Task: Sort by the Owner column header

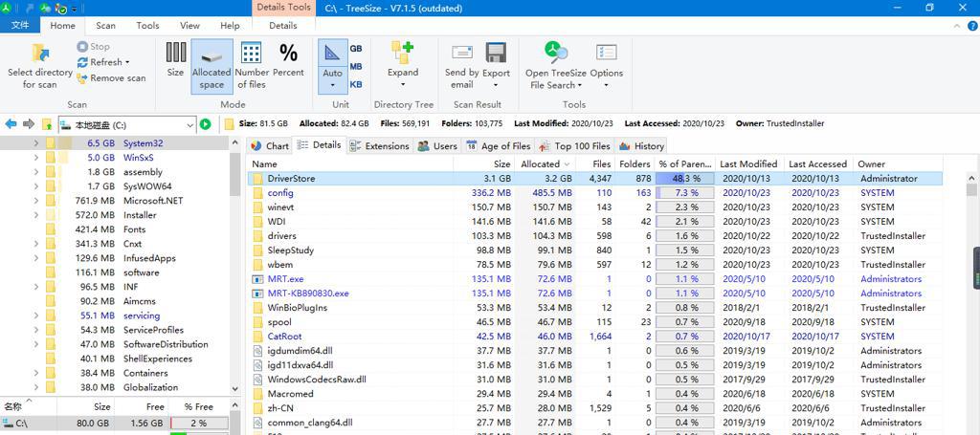Action: 898,164
